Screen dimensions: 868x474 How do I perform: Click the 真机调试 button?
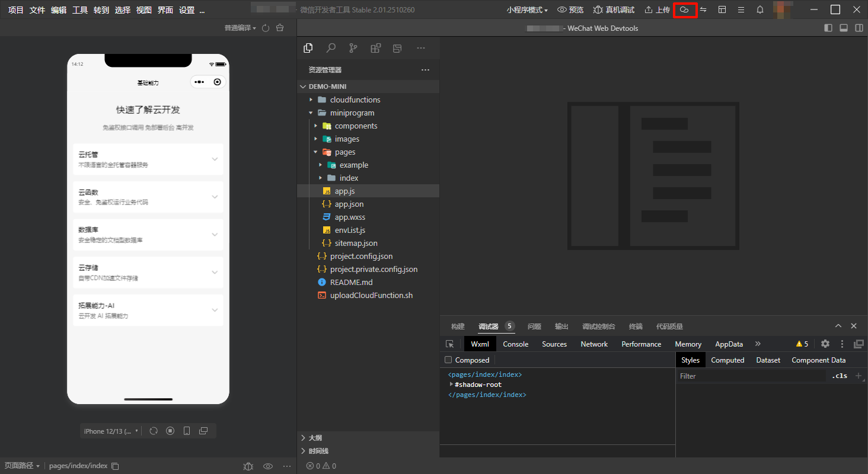pyautogui.click(x=614, y=10)
